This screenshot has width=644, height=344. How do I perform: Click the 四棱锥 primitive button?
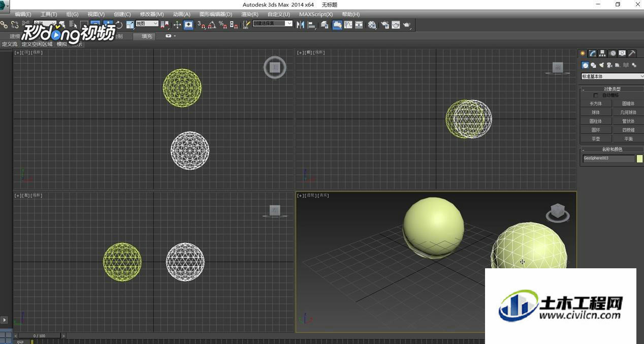point(628,130)
